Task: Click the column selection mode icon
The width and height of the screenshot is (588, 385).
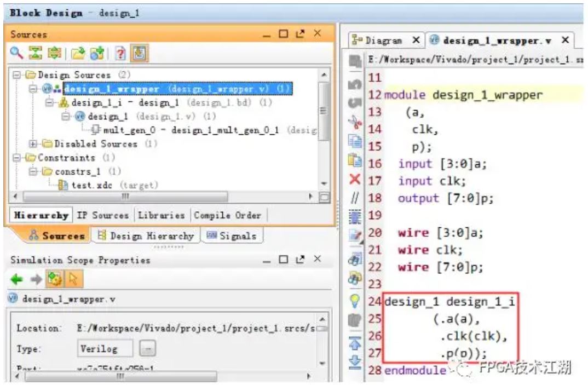Action: click(x=355, y=217)
